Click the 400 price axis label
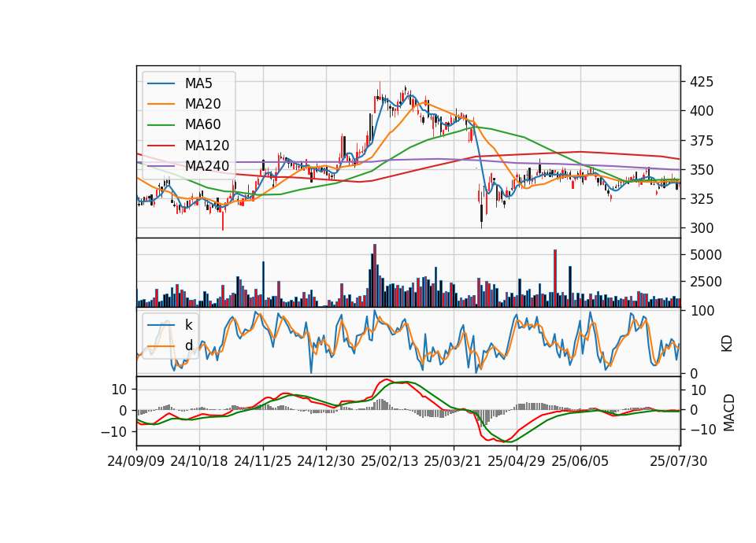This screenshot has width=756, height=543. pyautogui.click(x=702, y=111)
